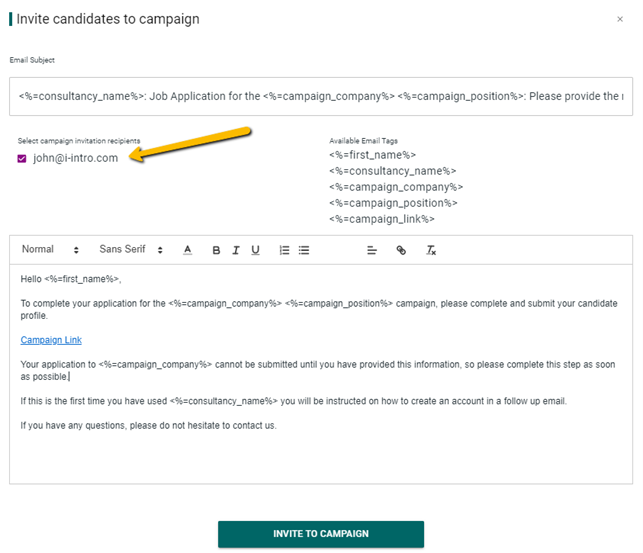Click the Invite to Campaign button
The height and width of the screenshot is (553, 643).
pyautogui.click(x=321, y=534)
